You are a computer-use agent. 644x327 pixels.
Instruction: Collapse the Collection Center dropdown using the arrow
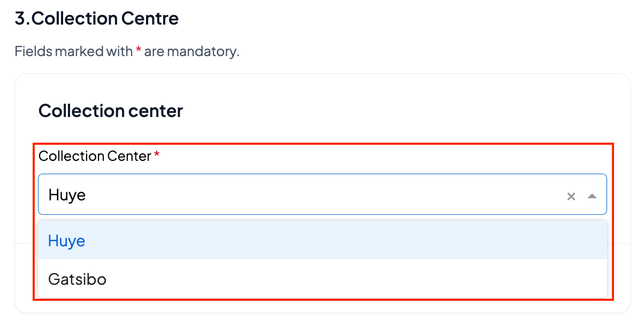click(592, 197)
